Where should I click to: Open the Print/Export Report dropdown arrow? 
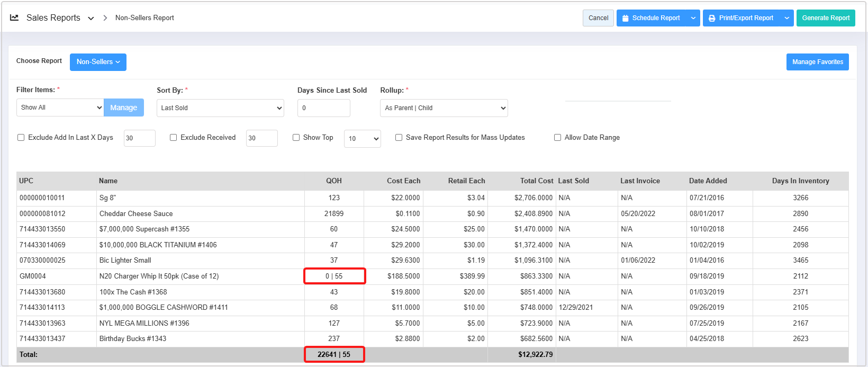pyautogui.click(x=787, y=18)
